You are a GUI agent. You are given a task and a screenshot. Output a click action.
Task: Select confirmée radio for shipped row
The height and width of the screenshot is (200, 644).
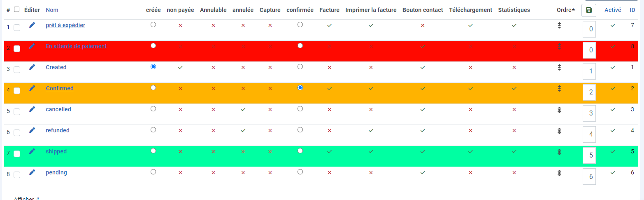pos(300,151)
